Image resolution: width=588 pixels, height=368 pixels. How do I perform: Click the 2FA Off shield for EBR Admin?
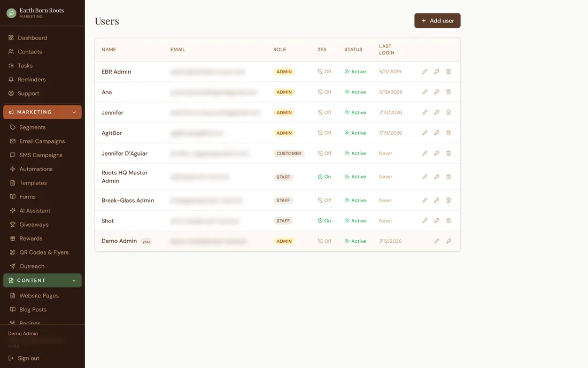tap(320, 72)
